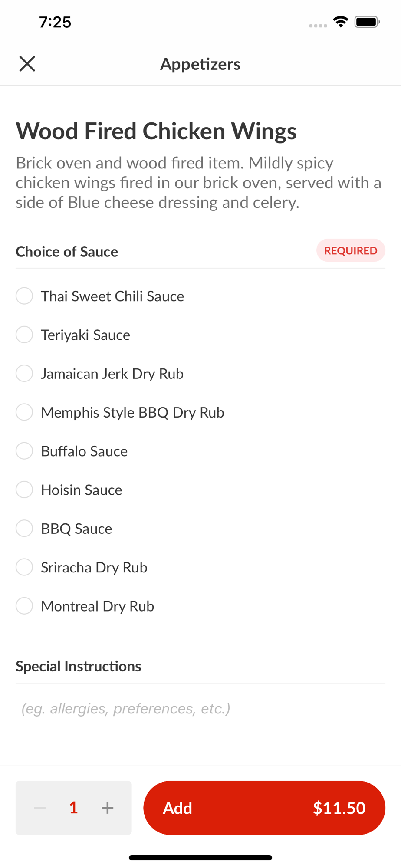This screenshot has width=401, height=868.
Task: Choose Teriyaki Sauce radio button
Action: (24, 335)
